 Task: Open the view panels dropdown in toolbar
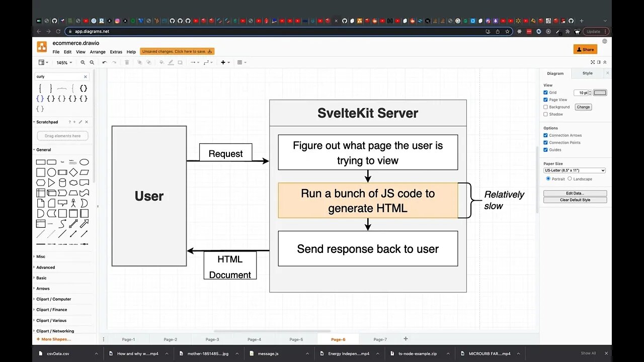[44, 62]
